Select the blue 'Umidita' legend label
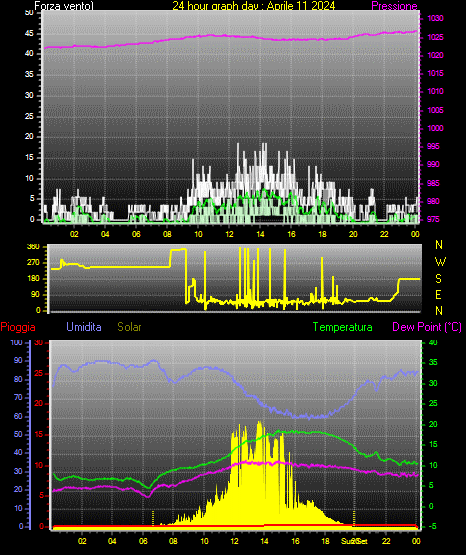The height and width of the screenshot is (555, 466). point(84,327)
